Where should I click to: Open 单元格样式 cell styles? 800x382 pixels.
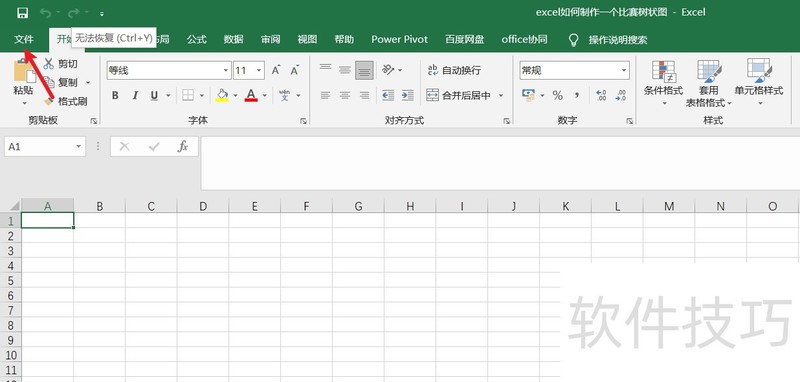(759, 83)
